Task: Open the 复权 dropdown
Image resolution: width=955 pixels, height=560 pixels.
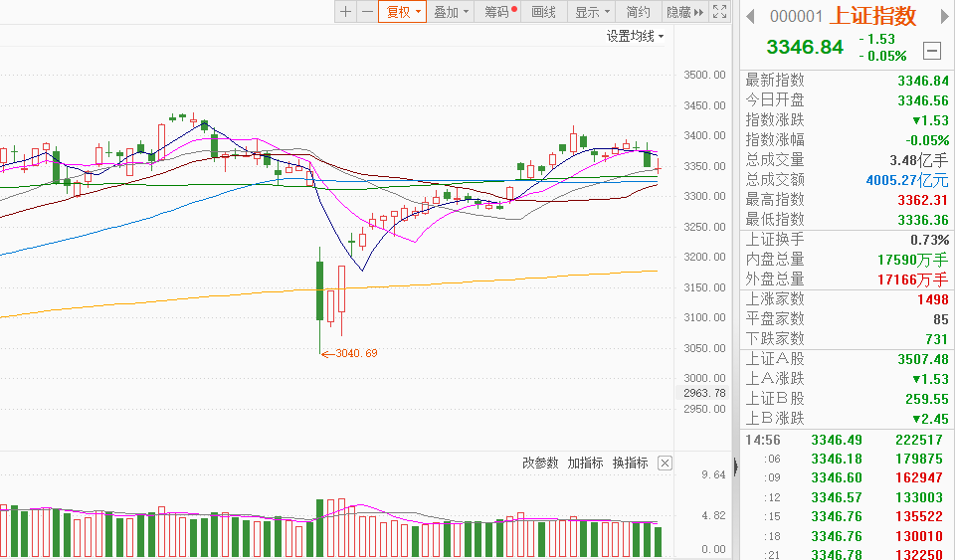Action: [403, 12]
